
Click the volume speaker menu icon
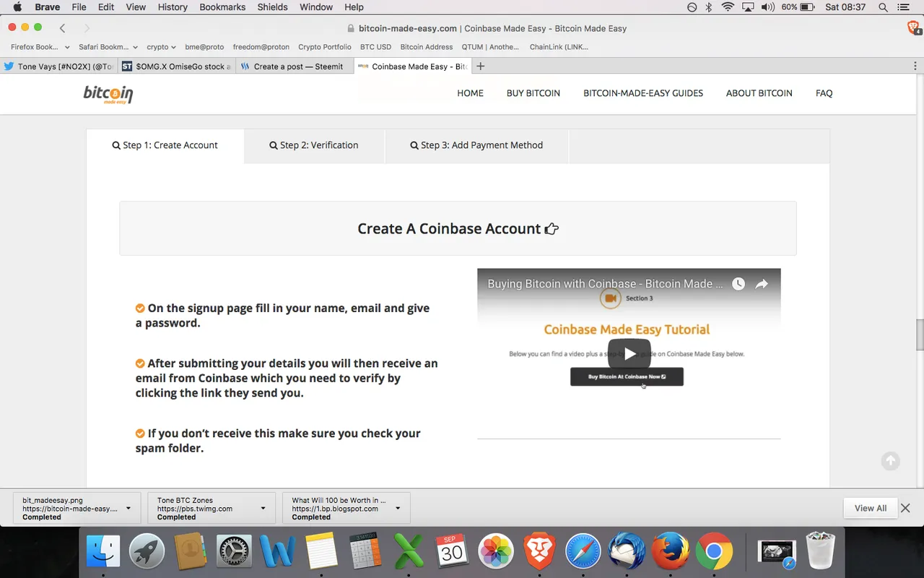point(767,7)
